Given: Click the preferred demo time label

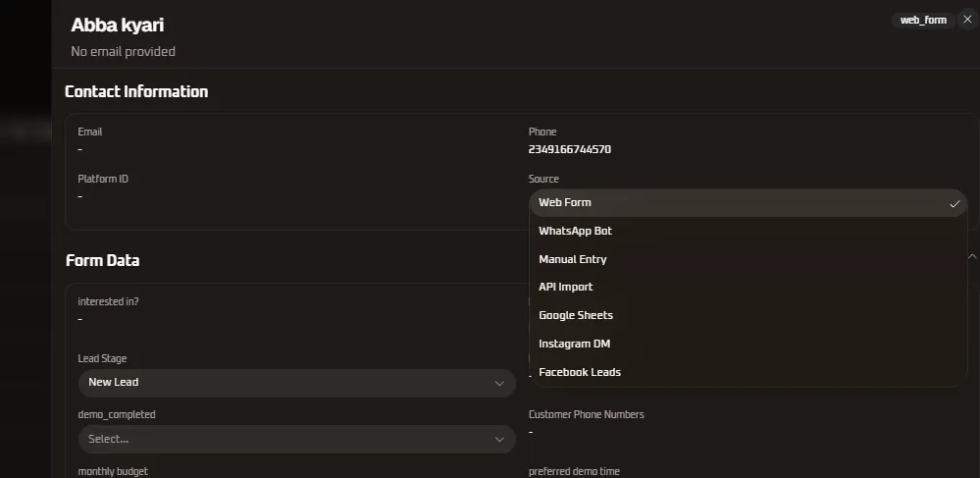Looking at the screenshot, I should [x=575, y=471].
